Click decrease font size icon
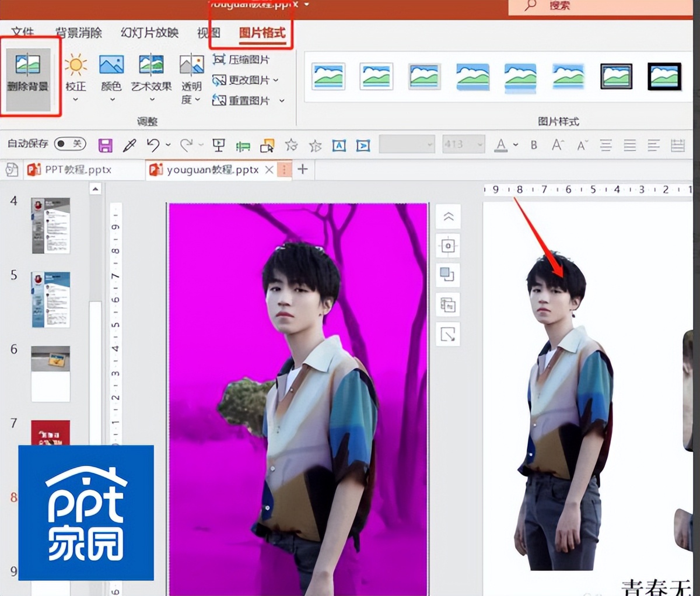This screenshot has height=596, width=700. point(582,145)
